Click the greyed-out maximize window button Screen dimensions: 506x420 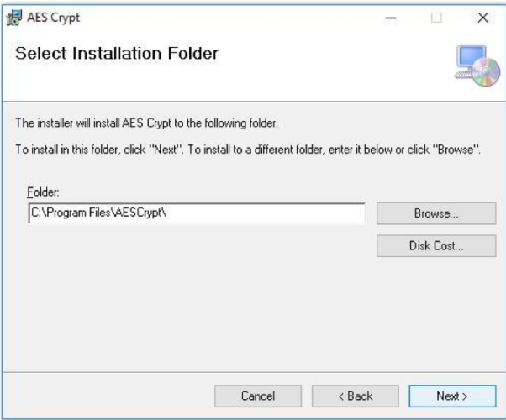coord(437,18)
